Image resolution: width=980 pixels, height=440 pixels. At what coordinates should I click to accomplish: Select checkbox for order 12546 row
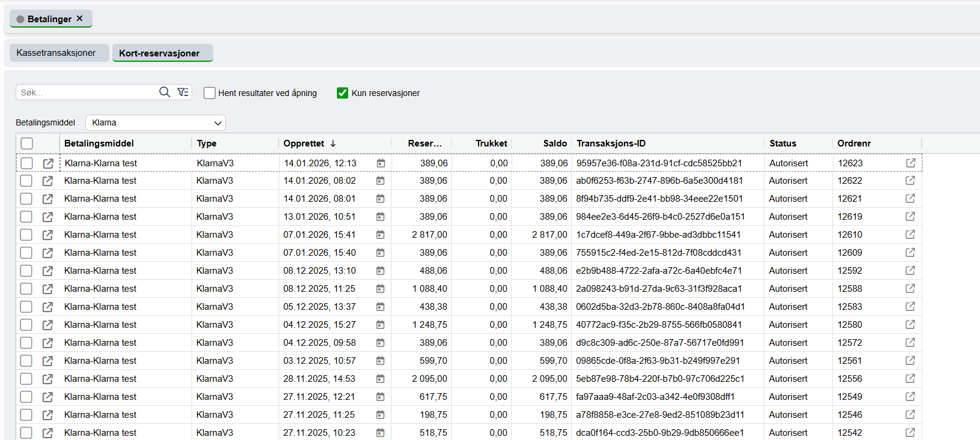click(26, 415)
